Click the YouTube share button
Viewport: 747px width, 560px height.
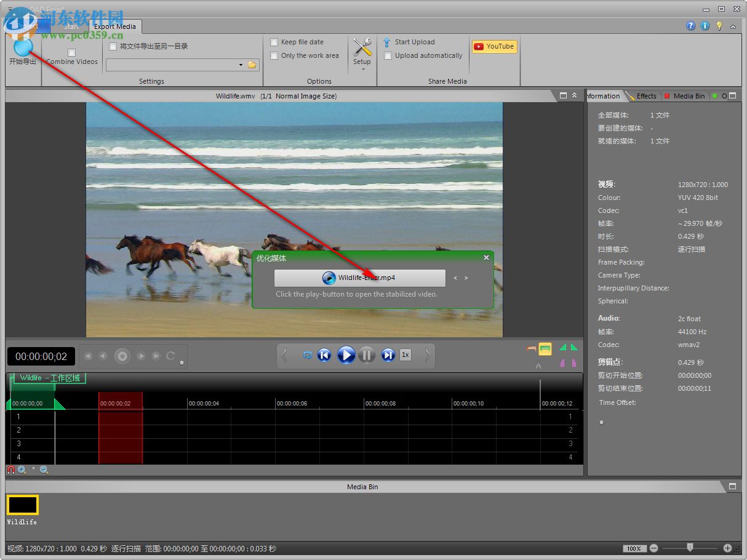(494, 46)
